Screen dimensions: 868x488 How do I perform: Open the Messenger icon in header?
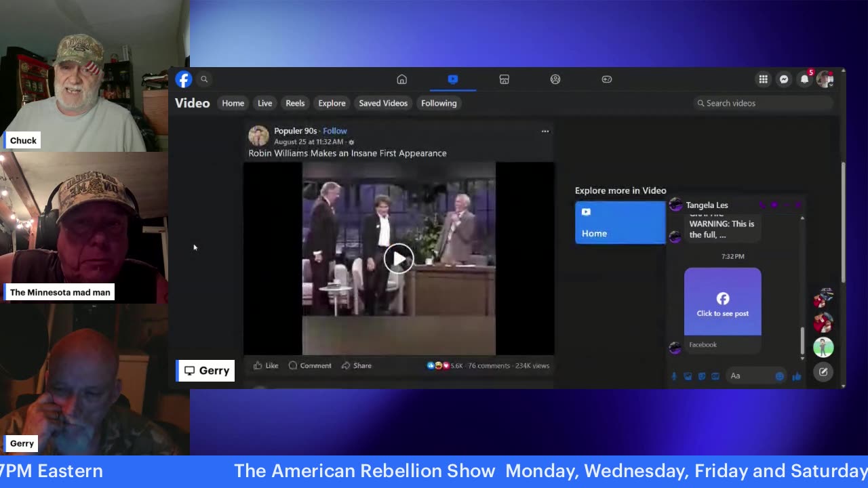click(784, 79)
